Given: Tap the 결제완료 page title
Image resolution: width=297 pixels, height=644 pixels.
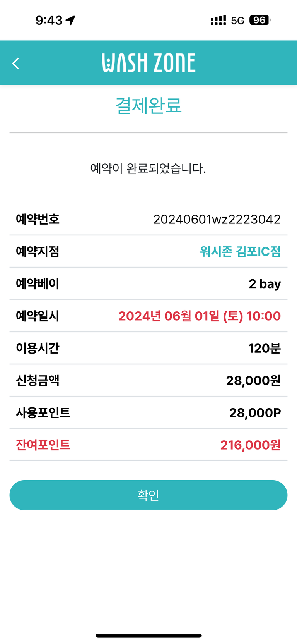Looking at the screenshot, I should tap(148, 105).
